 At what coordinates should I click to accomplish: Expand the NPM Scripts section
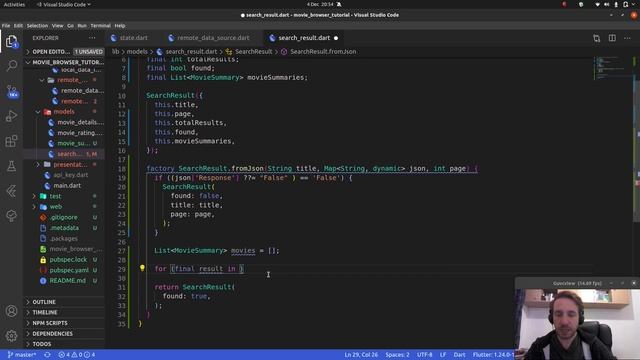click(x=64, y=323)
